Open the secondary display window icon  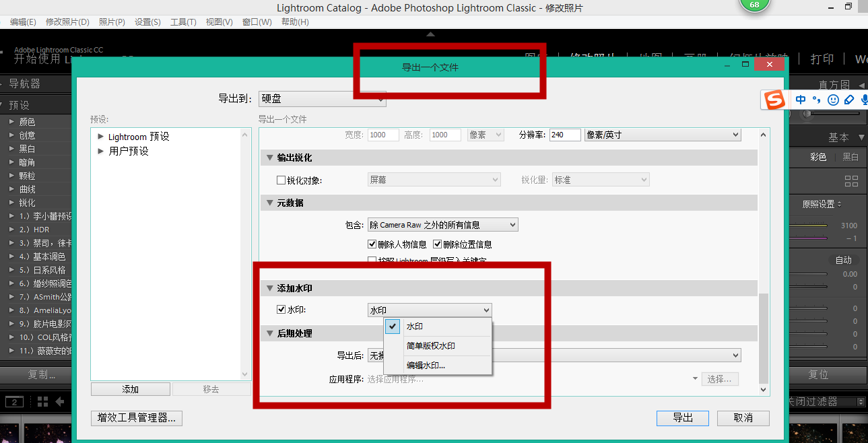click(14, 402)
